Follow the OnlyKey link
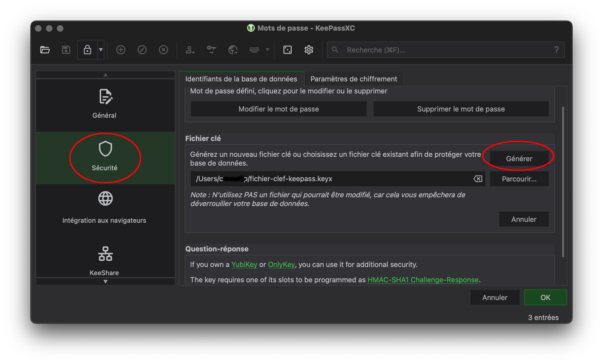 [x=281, y=265]
